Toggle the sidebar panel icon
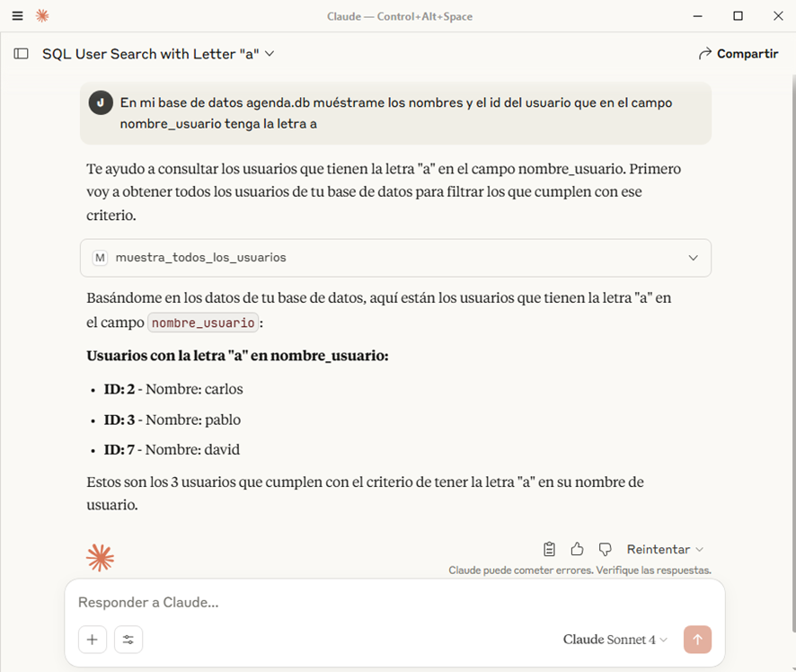 (x=21, y=54)
